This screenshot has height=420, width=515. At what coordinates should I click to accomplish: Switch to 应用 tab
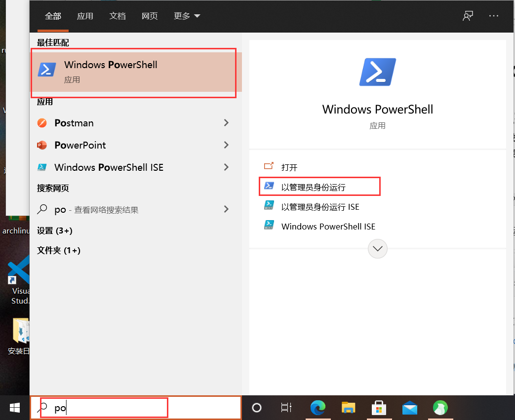[x=85, y=16]
